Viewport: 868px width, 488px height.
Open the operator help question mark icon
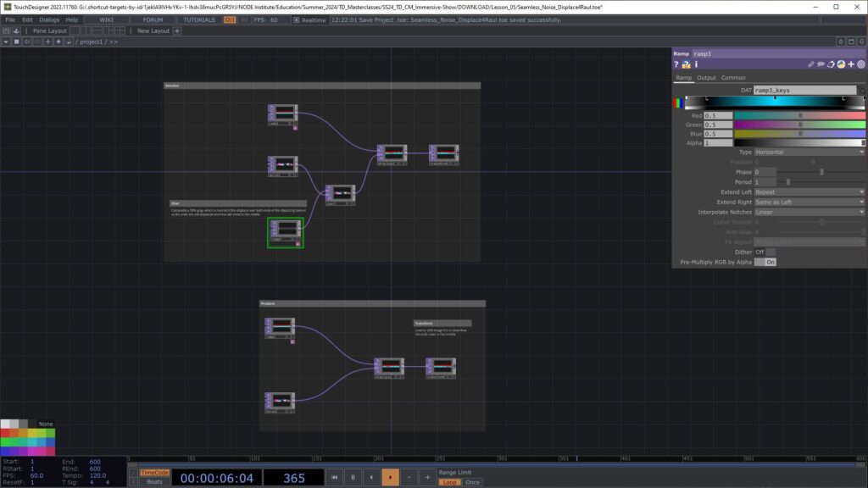click(676, 64)
